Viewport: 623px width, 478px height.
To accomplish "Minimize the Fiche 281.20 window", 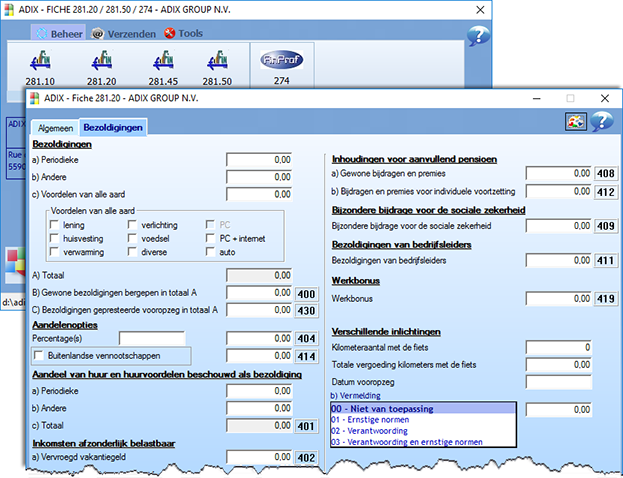I will coord(537,98).
